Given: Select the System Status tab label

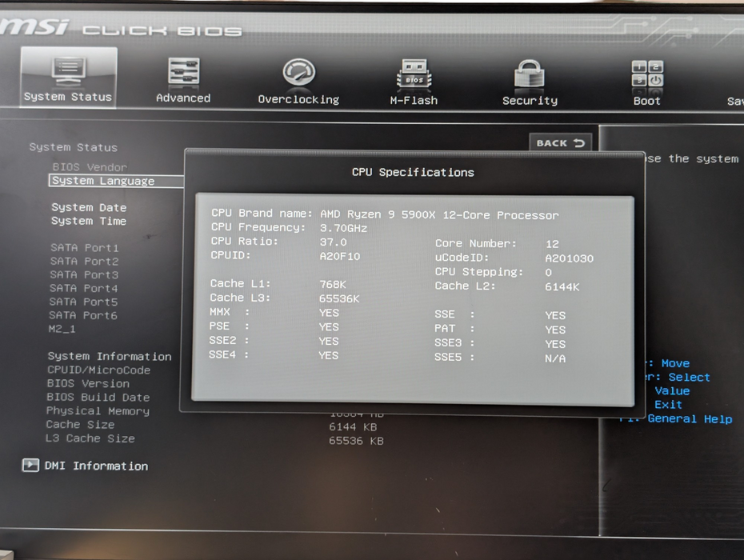Looking at the screenshot, I should 68,97.
